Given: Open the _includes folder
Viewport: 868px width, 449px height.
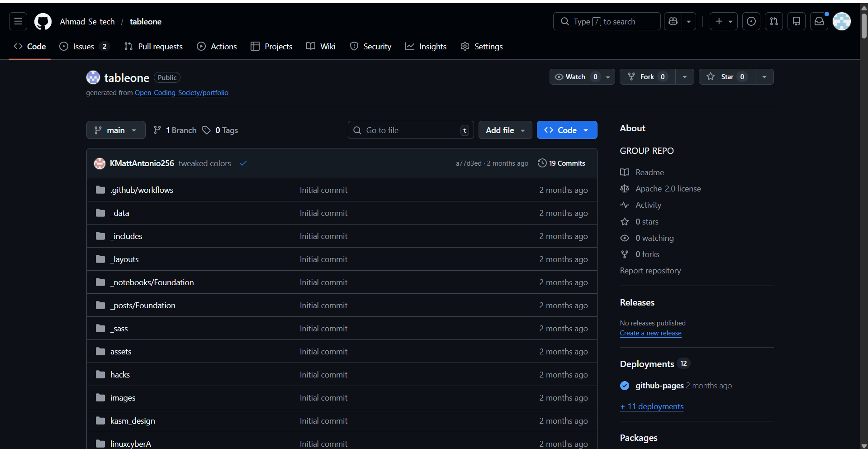Looking at the screenshot, I should 126,236.
